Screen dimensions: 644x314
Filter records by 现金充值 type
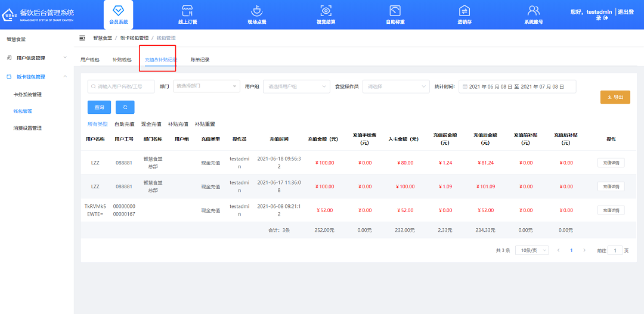pos(151,125)
